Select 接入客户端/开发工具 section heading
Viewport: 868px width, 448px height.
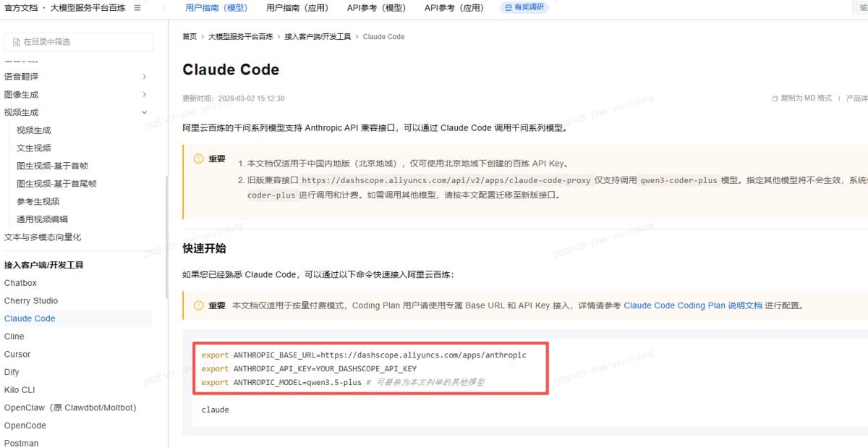point(44,265)
